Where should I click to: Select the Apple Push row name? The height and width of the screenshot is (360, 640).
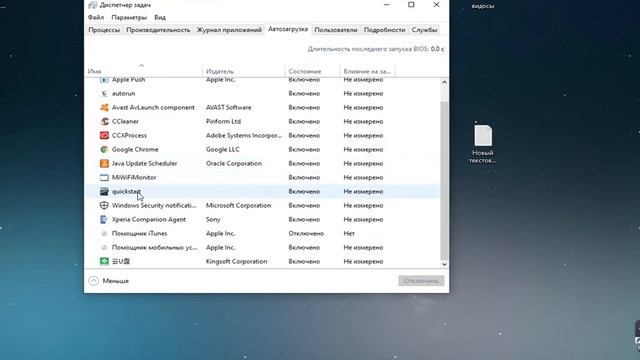[x=129, y=80]
